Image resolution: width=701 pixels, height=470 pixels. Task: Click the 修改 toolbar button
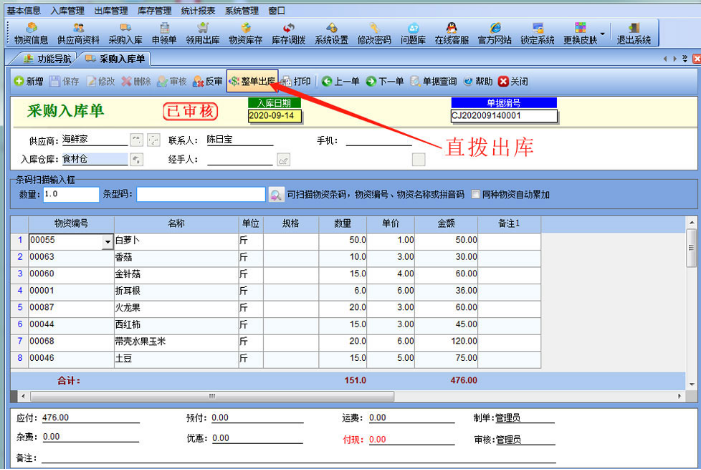(x=101, y=81)
